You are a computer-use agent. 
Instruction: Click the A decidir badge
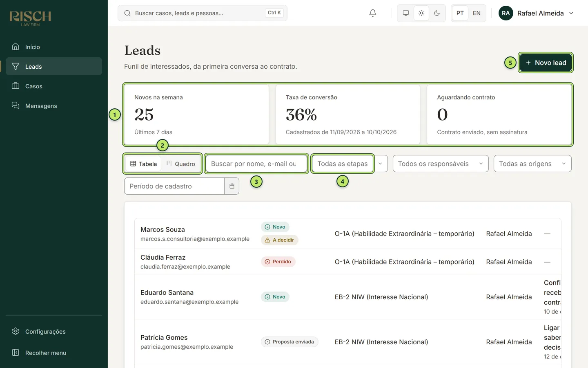click(x=280, y=240)
